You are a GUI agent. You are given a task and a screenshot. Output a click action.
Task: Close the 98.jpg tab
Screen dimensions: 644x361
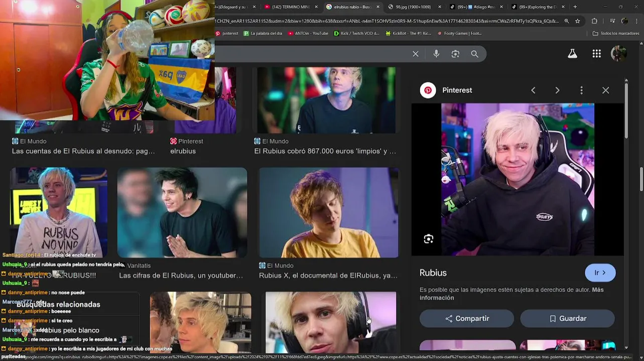[440, 7]
